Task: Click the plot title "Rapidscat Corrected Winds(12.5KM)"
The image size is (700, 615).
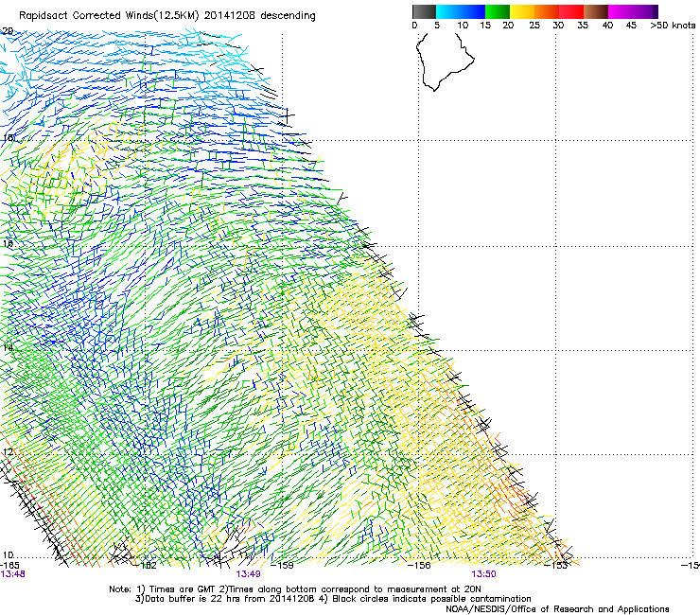Action: 109,16
